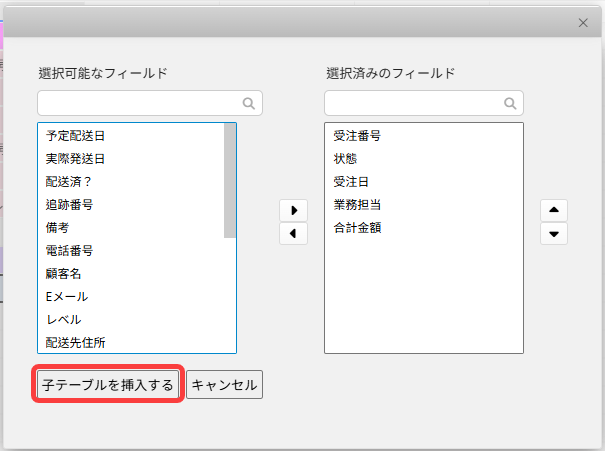
Task: Select 受注番号 in selected fields
Action: point(357,136)
